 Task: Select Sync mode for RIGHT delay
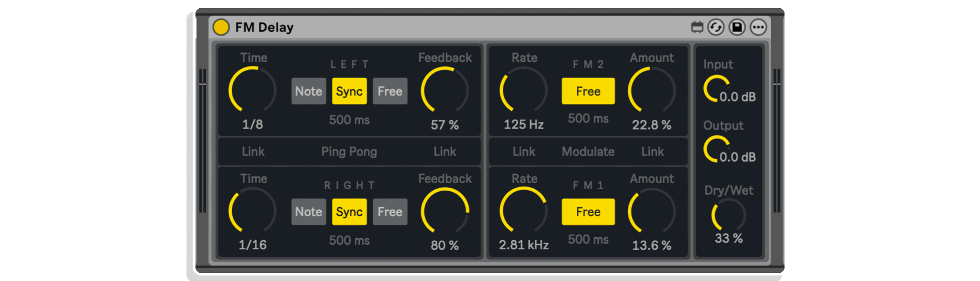tap(350, 212)
